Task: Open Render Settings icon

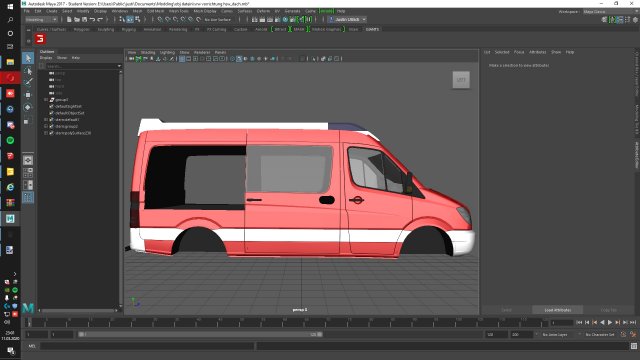Action: (x=278, y=19)
